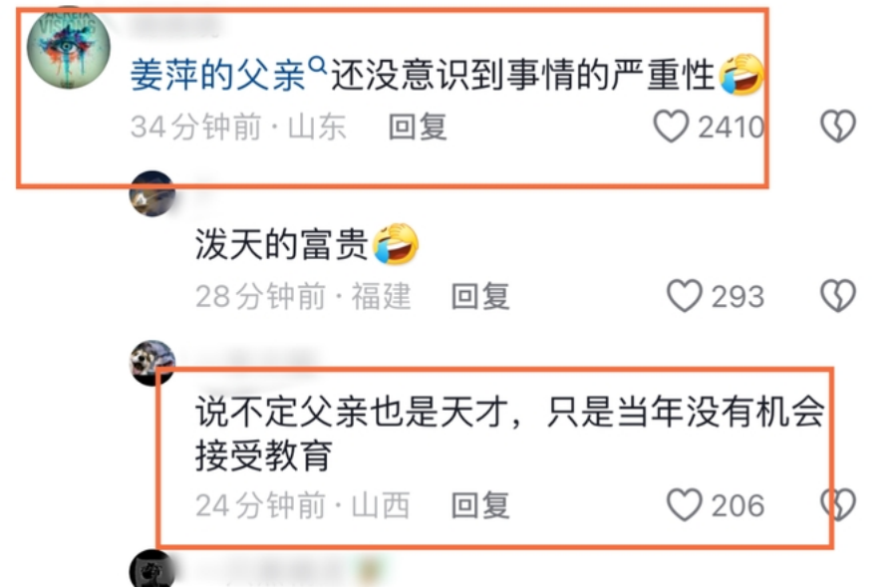Viewport: 893px width, 588px height.
Task: Select comment text 泼天的富贵
Action: coord(282,244)
